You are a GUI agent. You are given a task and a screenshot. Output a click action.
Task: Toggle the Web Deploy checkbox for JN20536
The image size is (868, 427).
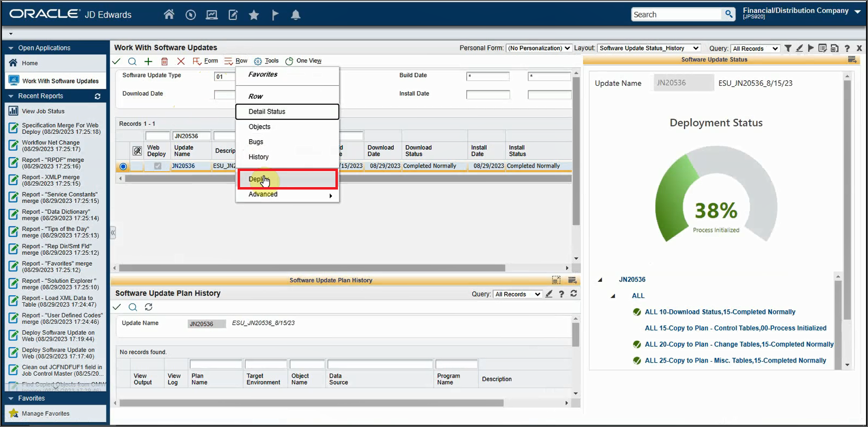tap(157, 166)
